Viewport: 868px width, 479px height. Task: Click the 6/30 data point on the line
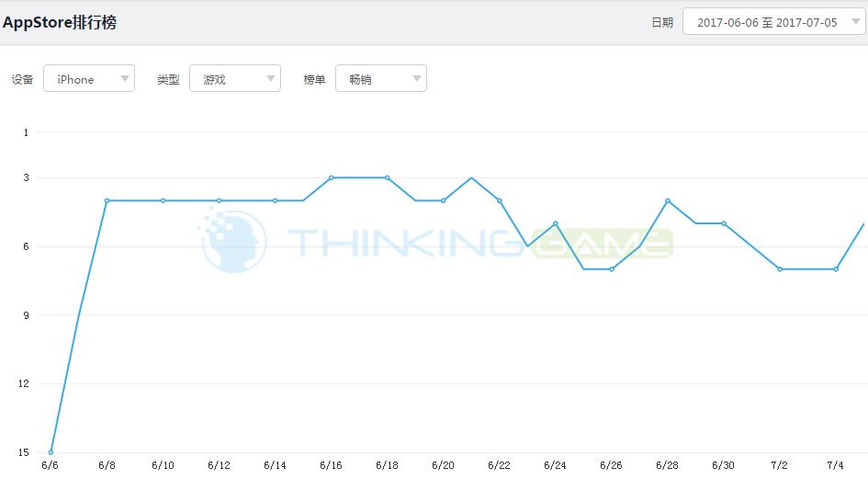[x=724, y=223]
